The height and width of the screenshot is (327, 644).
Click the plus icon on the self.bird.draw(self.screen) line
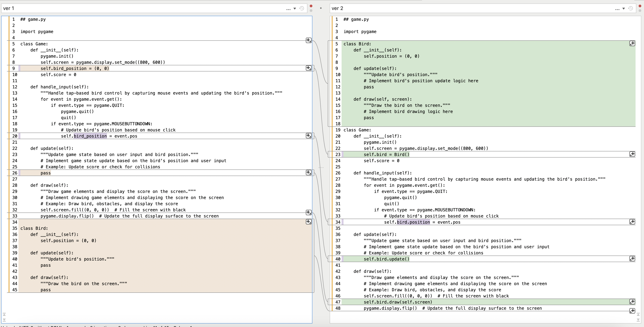pos(632,301)
